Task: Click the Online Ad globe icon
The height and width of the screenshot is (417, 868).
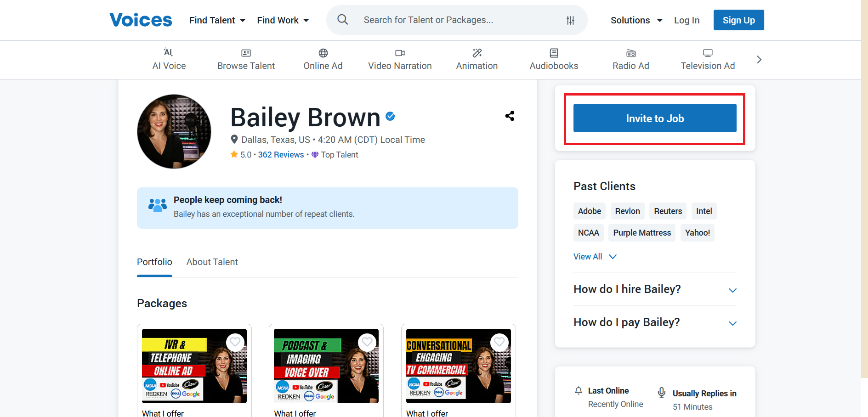Action: click(x=323, y=53)
